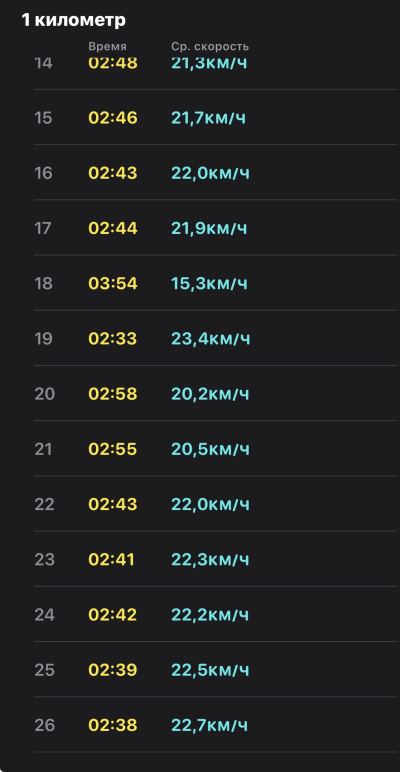Select the last split, kilometer 26

tap(215, 724)
